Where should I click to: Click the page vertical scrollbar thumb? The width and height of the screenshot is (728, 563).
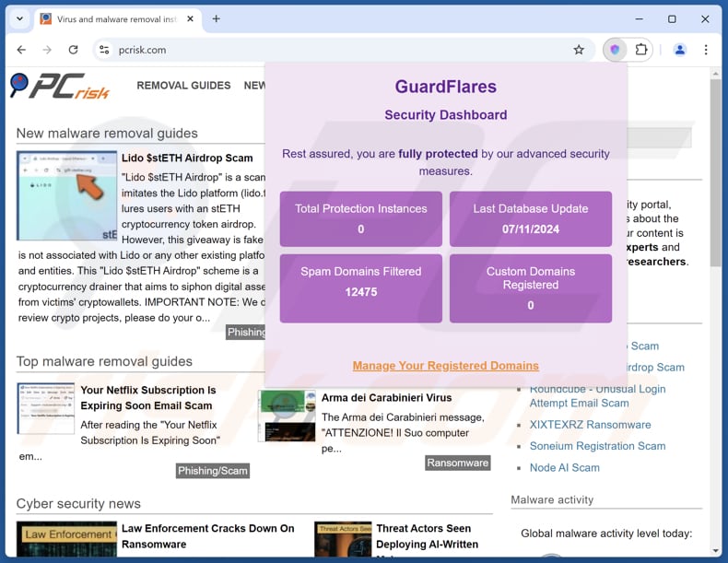click(x=715, y=172)
